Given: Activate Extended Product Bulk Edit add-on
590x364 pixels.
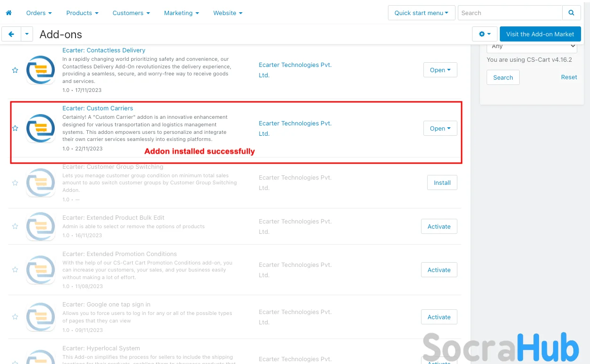Looking at the screenshot, I should 439,226.
